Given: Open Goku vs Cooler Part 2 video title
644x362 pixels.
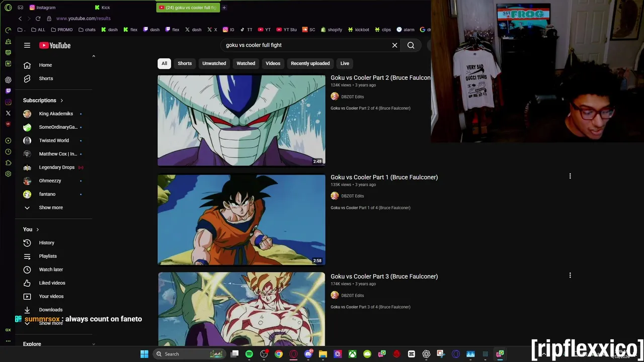Looking at the screenshot, I should click(380, 78).
